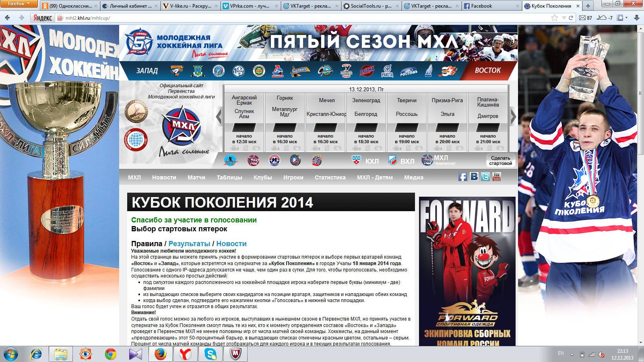Open the Windows Start menu
The image size is (644, 362).
click(x=11, y=354)
